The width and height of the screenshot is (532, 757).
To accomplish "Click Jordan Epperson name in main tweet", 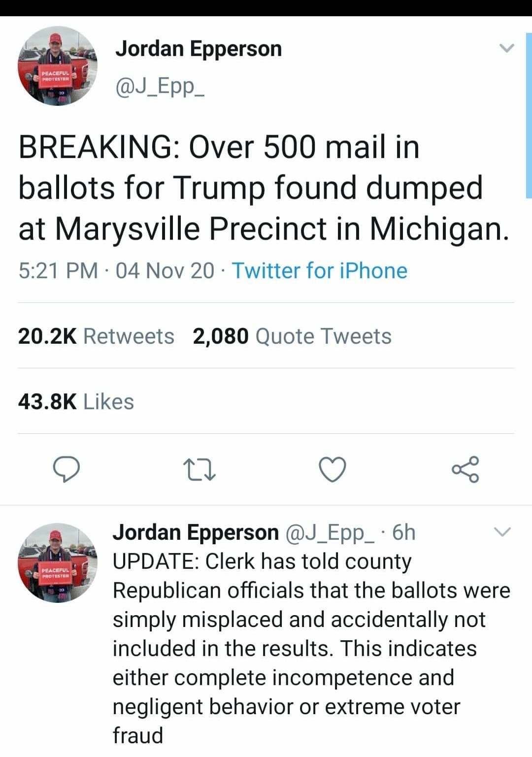I will pyautogui.click(x=199, y=49).
